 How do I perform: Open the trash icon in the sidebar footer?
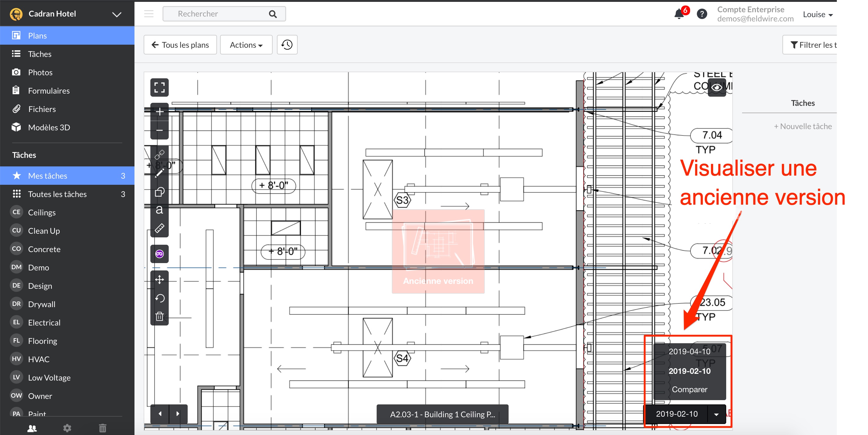[102, 428]
